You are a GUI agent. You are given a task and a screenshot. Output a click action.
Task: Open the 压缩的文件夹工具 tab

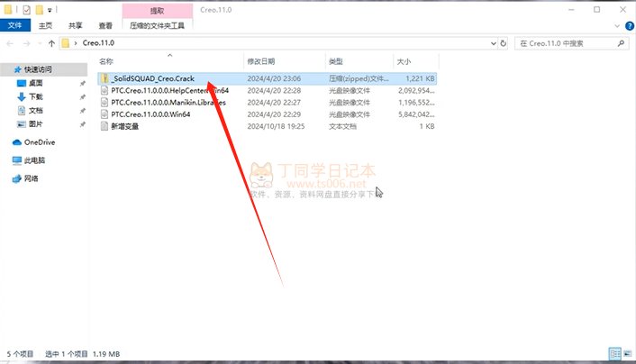click(157, 25)
